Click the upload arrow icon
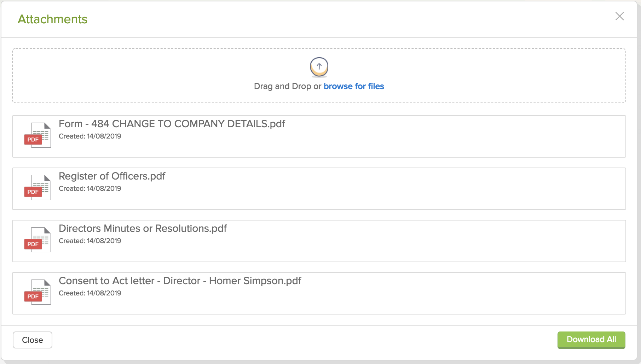The width and height of the screenshot is (641, 364). [x=319, y=67]
